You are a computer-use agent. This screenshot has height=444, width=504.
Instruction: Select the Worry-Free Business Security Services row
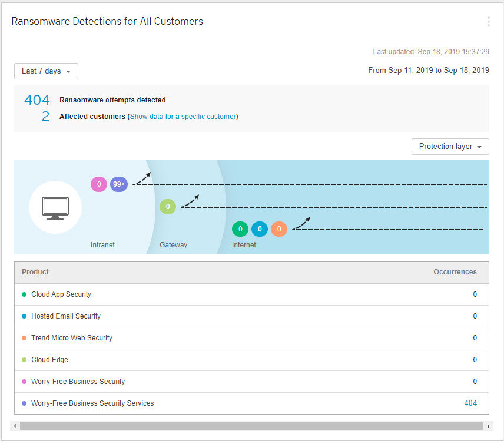92,403
